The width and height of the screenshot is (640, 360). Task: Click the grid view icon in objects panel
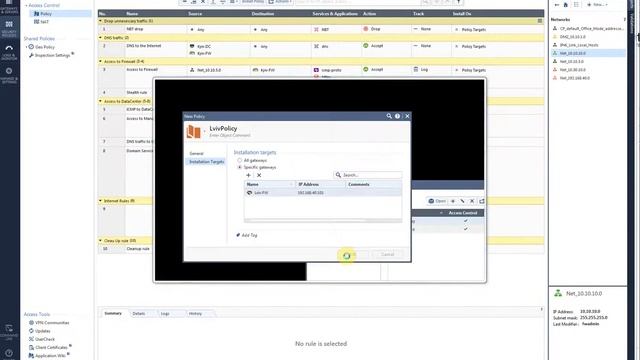pos(576,4)
